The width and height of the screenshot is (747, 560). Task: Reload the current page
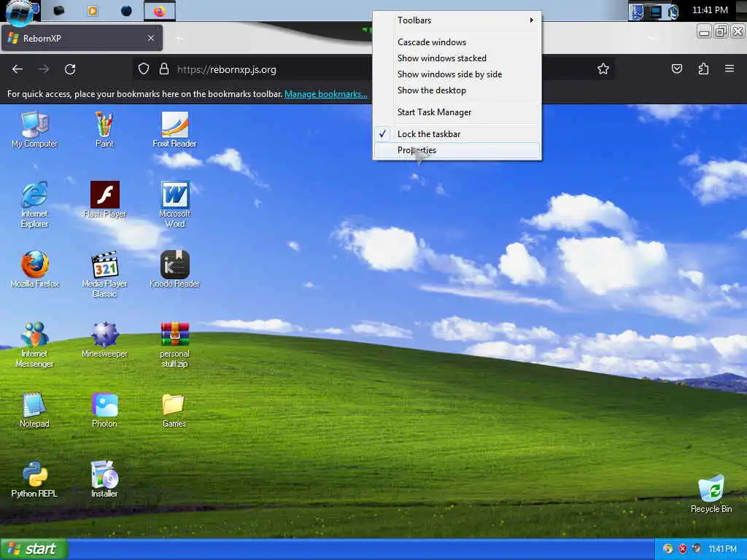click(x=70, y=69)
